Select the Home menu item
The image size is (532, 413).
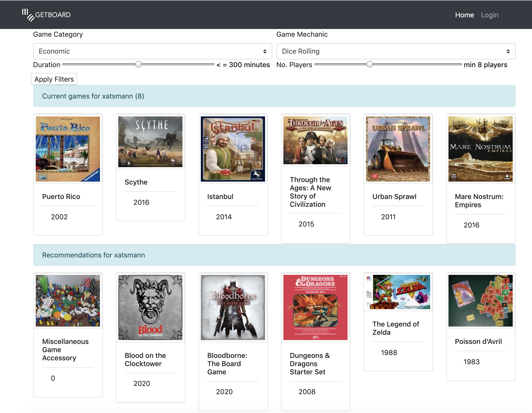click(x=464, y=15)
